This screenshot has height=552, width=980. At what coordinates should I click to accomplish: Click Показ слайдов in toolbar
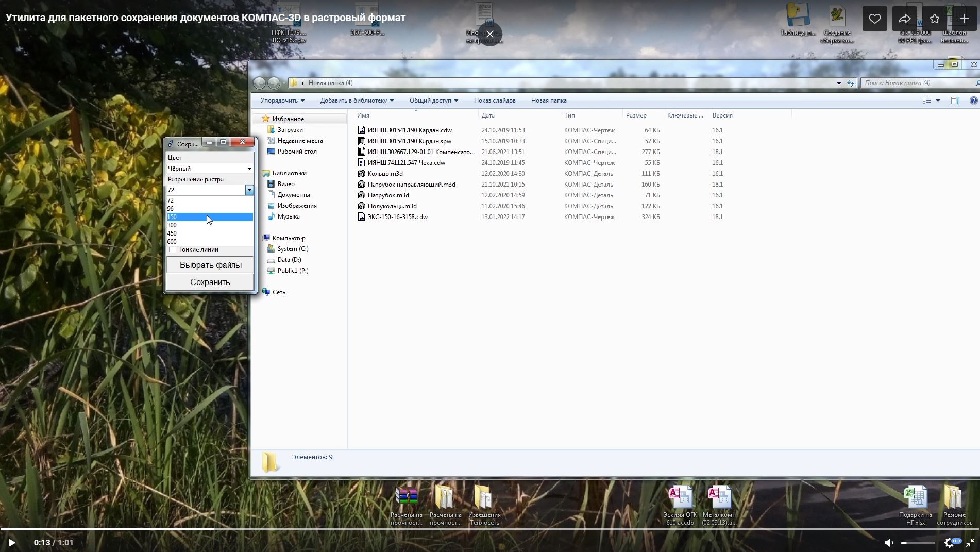click(x=495, y=101)
